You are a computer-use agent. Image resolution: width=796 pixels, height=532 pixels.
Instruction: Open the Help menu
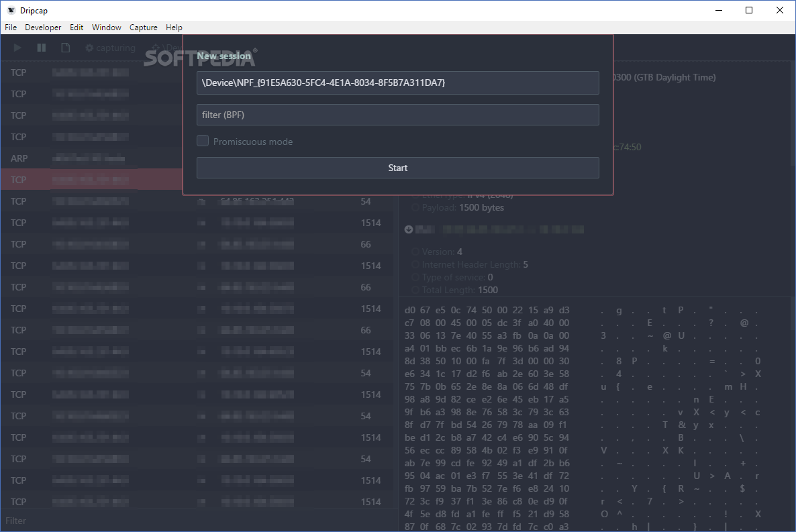pos(174,28)
